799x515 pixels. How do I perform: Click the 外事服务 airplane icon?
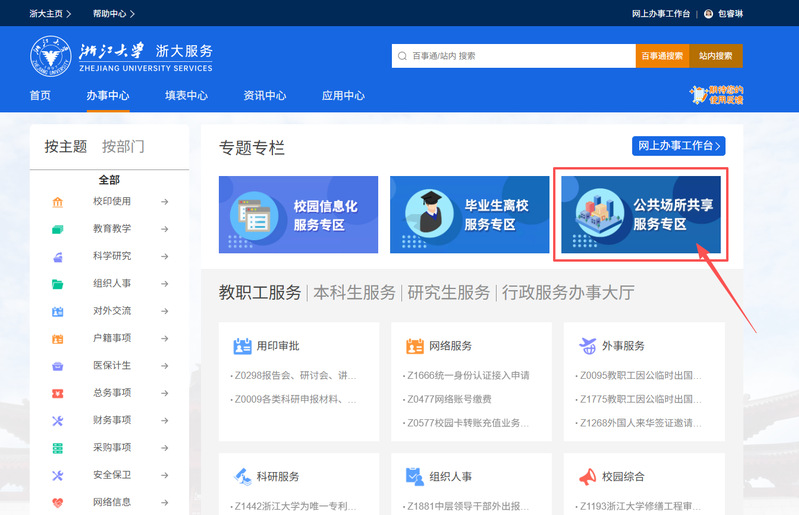[588, 346]
